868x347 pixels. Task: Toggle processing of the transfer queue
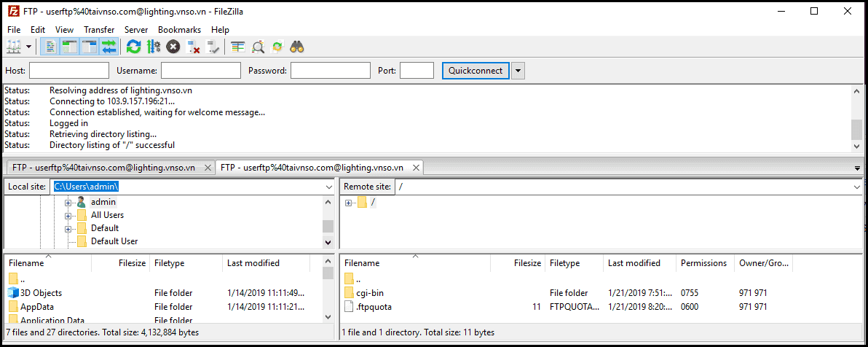click(154, 47)
